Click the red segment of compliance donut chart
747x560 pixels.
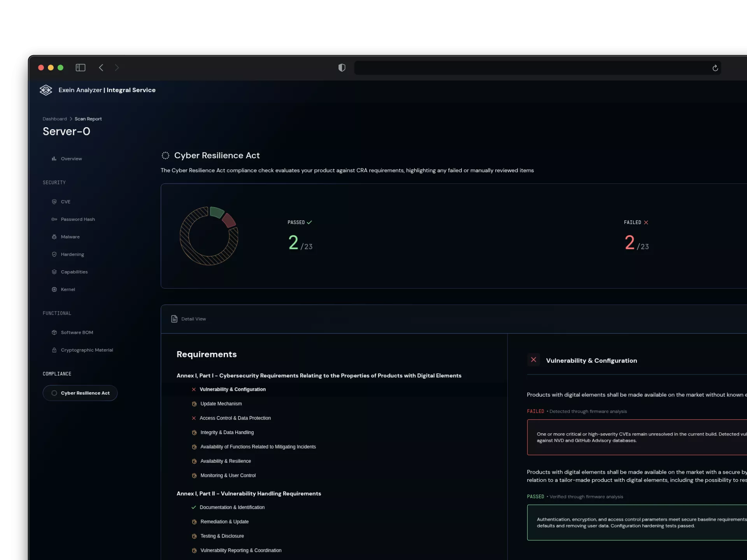click(x=229, y=220)
